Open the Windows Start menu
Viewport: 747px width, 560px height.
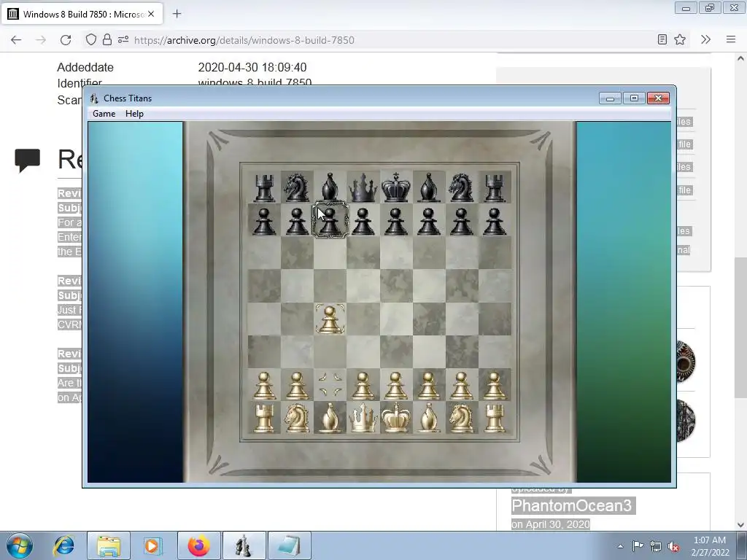(x=20, y=545)
